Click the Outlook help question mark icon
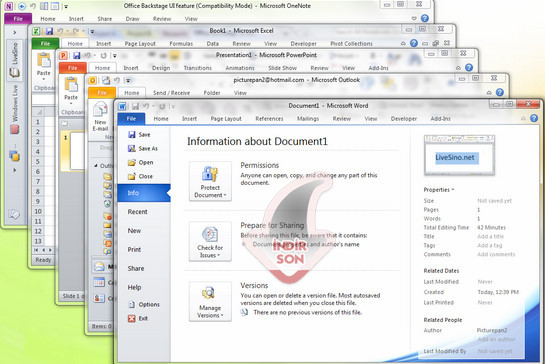The height and width of the screenshot is (364, 545). [x=499, y=92]
